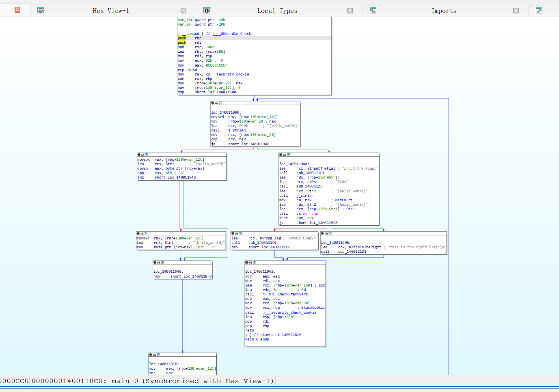This screenshot has width=559, height=392.
Task: Click the main_0 address in status bar
Action: 84,381
